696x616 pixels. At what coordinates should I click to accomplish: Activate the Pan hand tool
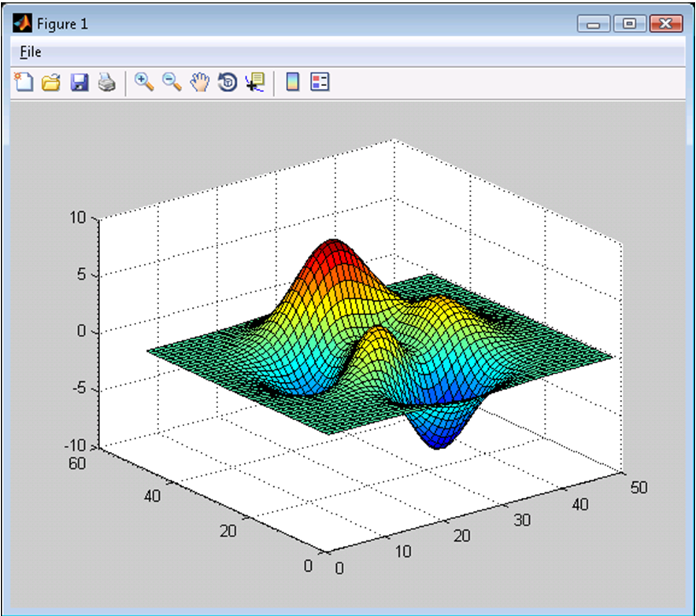tap(200, 82)
